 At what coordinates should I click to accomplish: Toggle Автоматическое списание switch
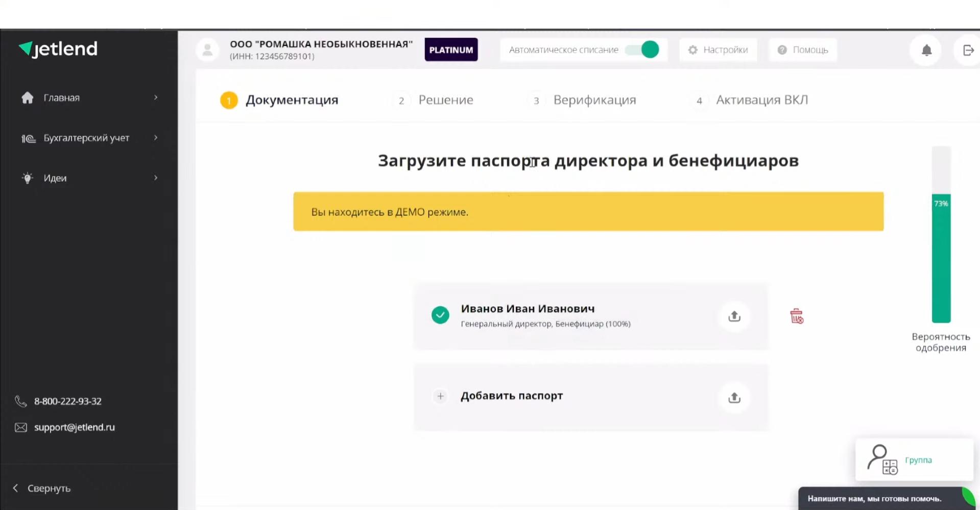click(642, 50)
